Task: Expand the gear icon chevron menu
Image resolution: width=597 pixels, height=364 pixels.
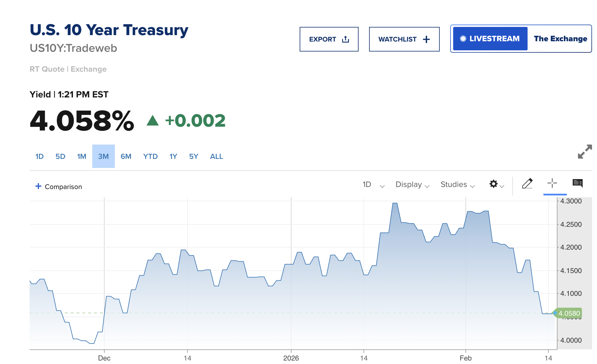Action: pos(501,186)
